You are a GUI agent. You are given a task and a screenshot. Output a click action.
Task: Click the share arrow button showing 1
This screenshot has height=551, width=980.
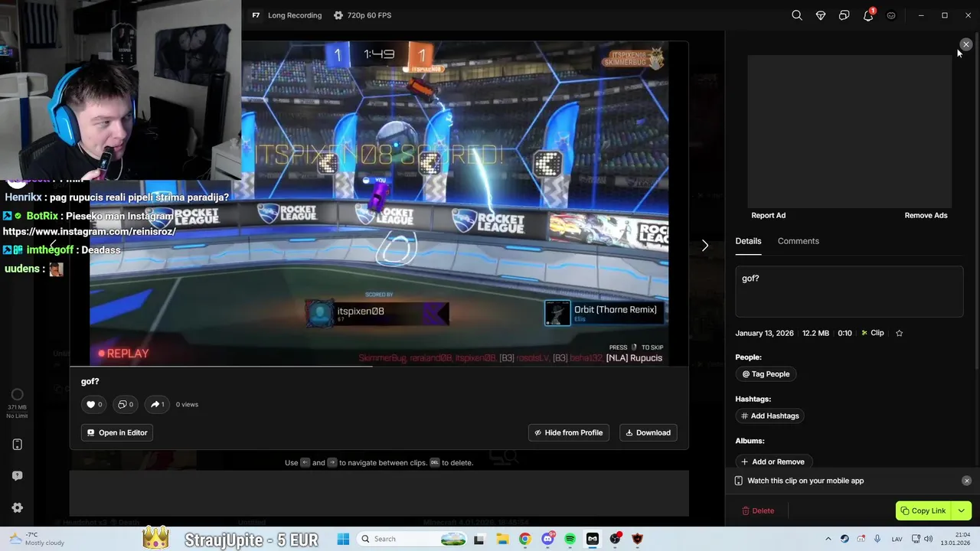pyautogui.click(x=157, y=404)
